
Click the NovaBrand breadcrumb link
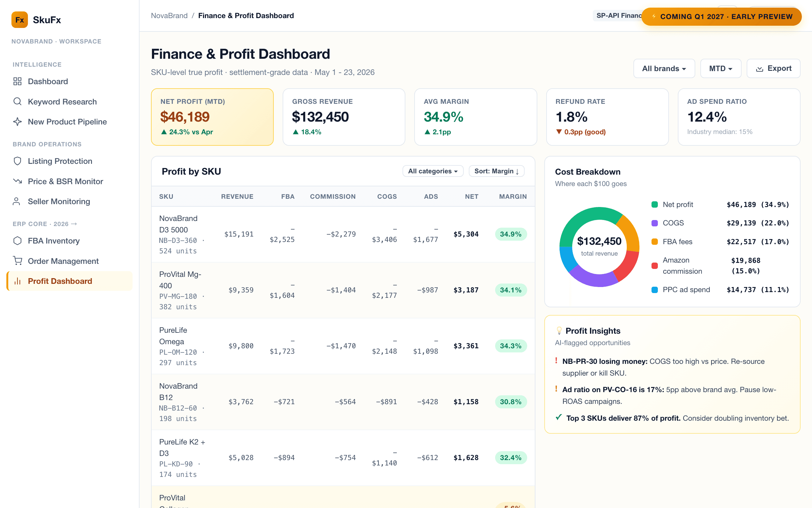point(169,16)
